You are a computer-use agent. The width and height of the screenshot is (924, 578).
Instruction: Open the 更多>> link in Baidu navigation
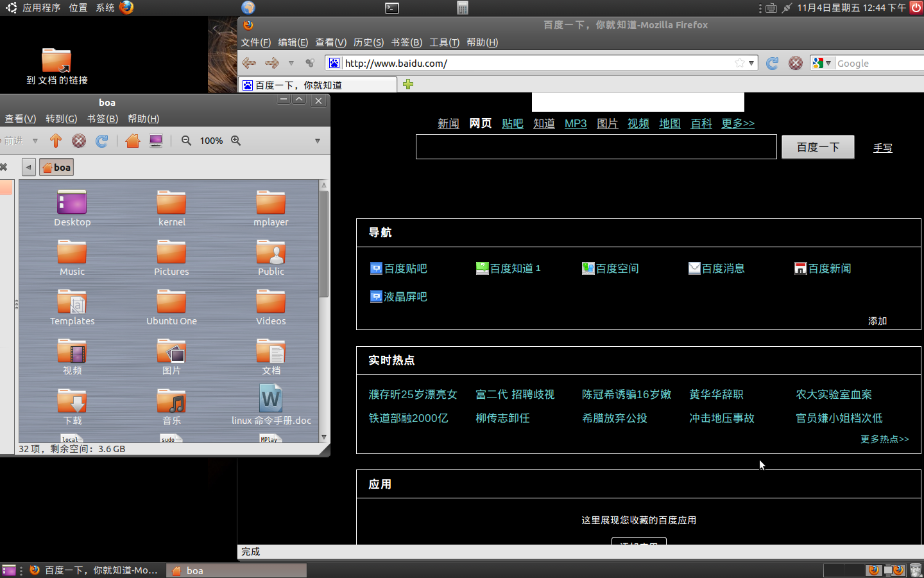[738, 123]
